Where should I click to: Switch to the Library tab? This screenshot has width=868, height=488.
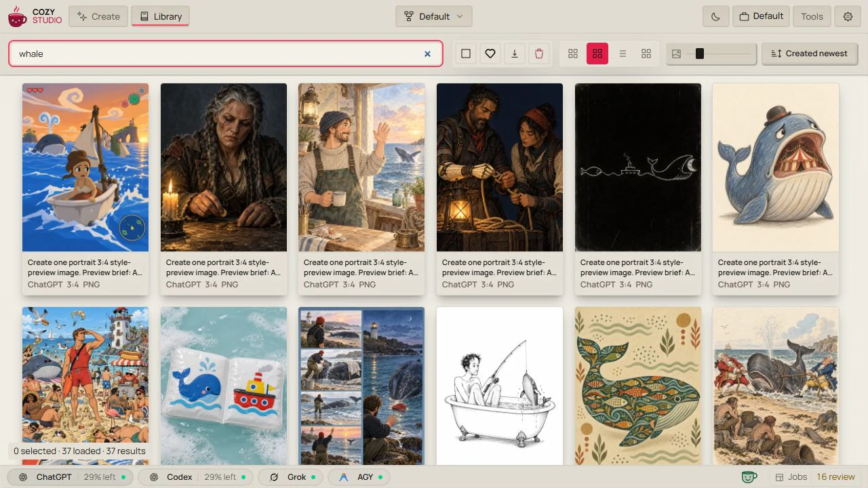pos(160,16)
